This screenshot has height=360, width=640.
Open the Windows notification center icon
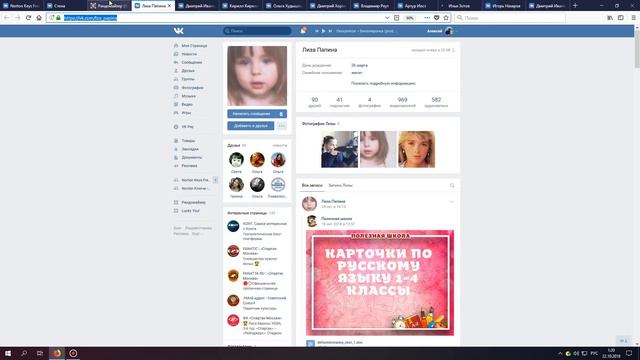629,353
